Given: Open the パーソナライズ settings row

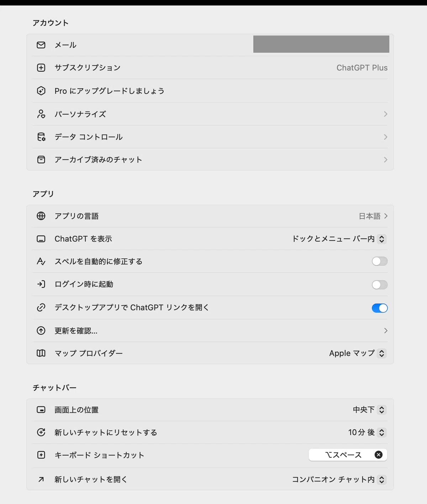Looking at the screenshot, I should tap(210, 114).
